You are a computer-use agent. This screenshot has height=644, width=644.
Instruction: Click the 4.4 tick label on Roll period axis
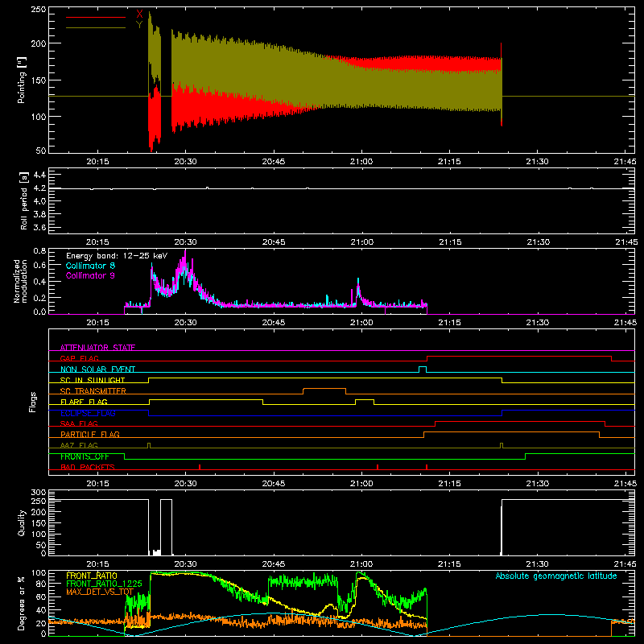[x=39, y=175]
